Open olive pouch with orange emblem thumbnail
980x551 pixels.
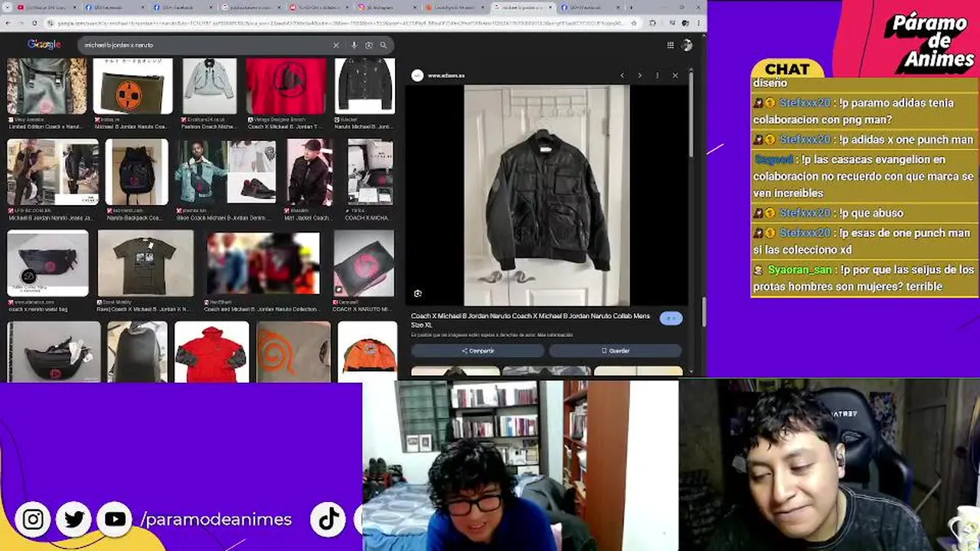click(132, 86)
